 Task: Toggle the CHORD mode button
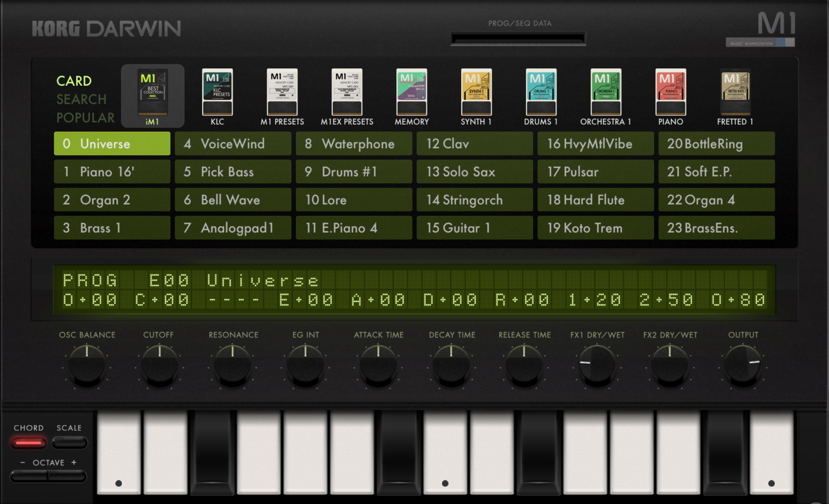[28, 443]
